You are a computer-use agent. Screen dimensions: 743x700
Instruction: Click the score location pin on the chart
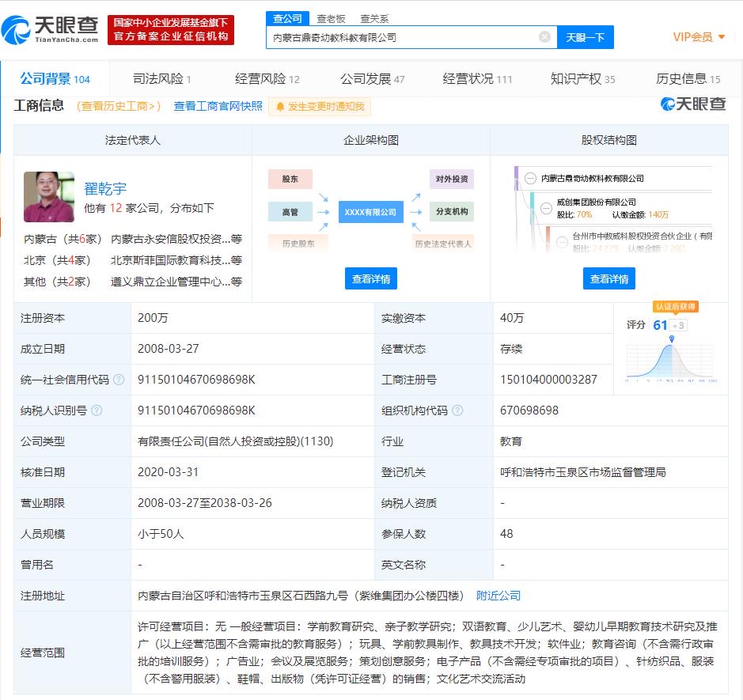click(x=672, y=339)
